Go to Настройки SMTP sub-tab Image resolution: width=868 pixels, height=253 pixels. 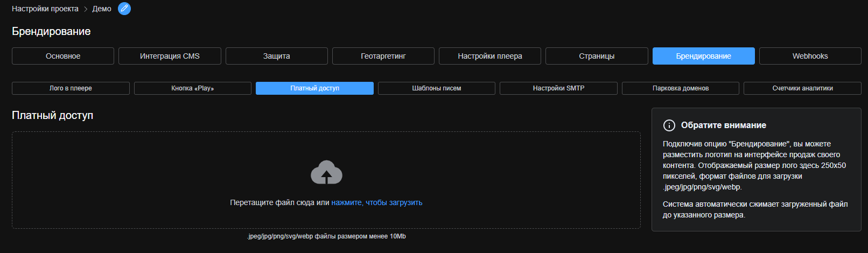point(558,88)
